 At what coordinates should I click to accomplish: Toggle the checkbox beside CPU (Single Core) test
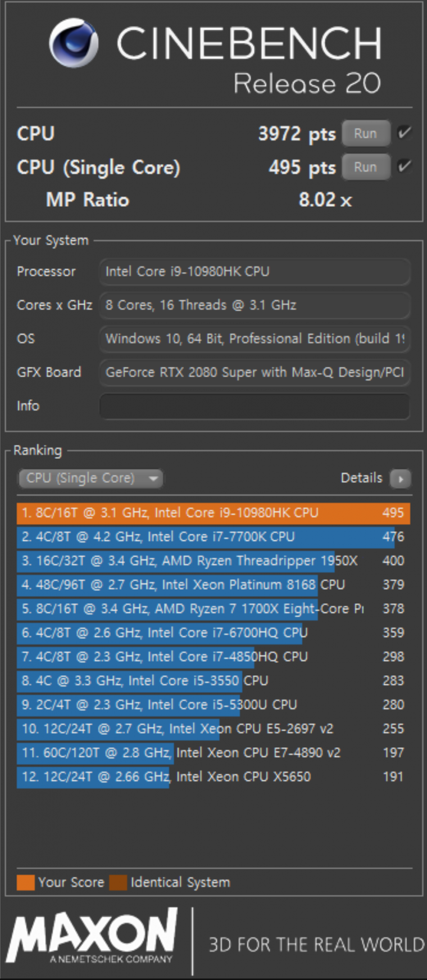(x=404, y=166)
